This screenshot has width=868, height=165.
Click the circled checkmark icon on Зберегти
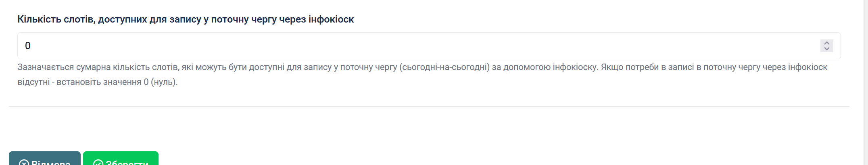tap(98, 163)
